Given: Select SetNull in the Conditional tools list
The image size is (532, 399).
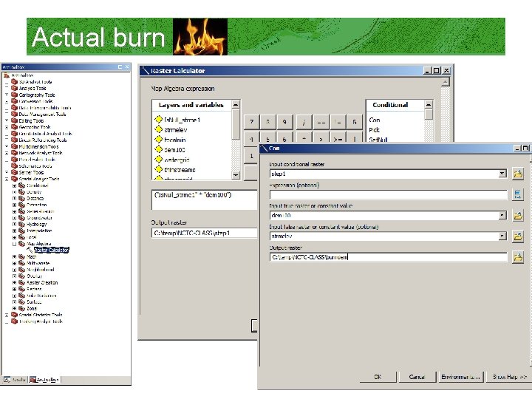Looking at the screenshot, I should [x=378, y=139].
